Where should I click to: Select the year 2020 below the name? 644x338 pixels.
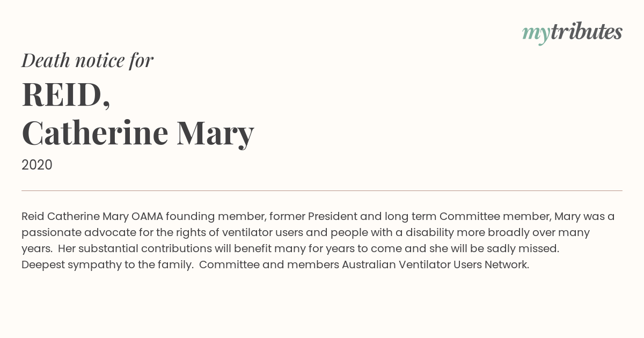[x=37, y=165]
